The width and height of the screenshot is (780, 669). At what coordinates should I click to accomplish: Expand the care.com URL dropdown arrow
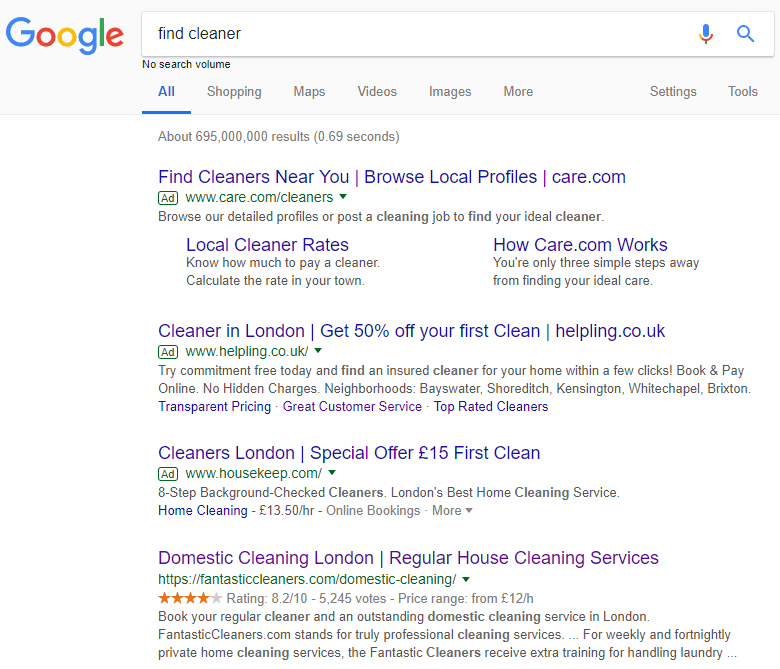pos(343,197)
